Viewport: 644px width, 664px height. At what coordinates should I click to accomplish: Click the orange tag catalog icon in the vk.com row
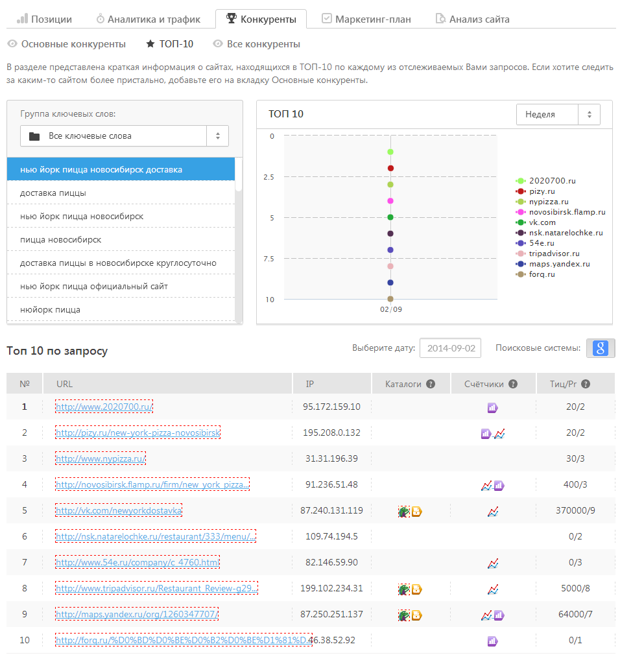pos(416,512)
